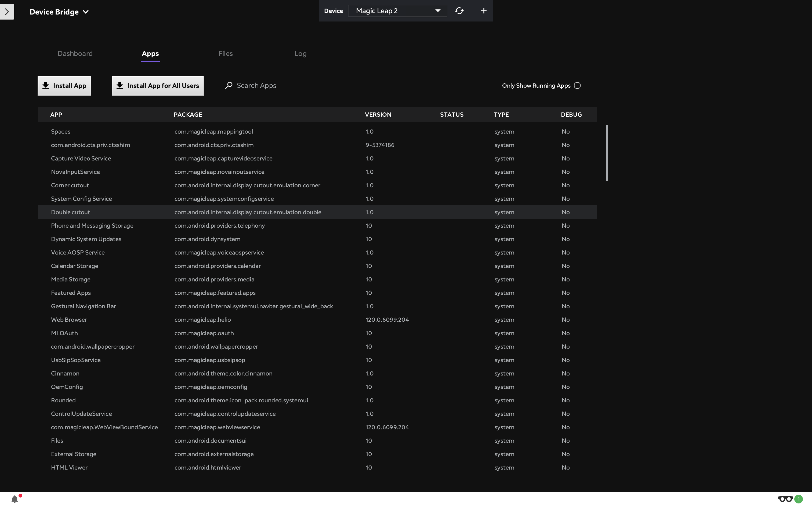
Task: Select Dynamic System Updates row
Action: (x=317, y=239)
